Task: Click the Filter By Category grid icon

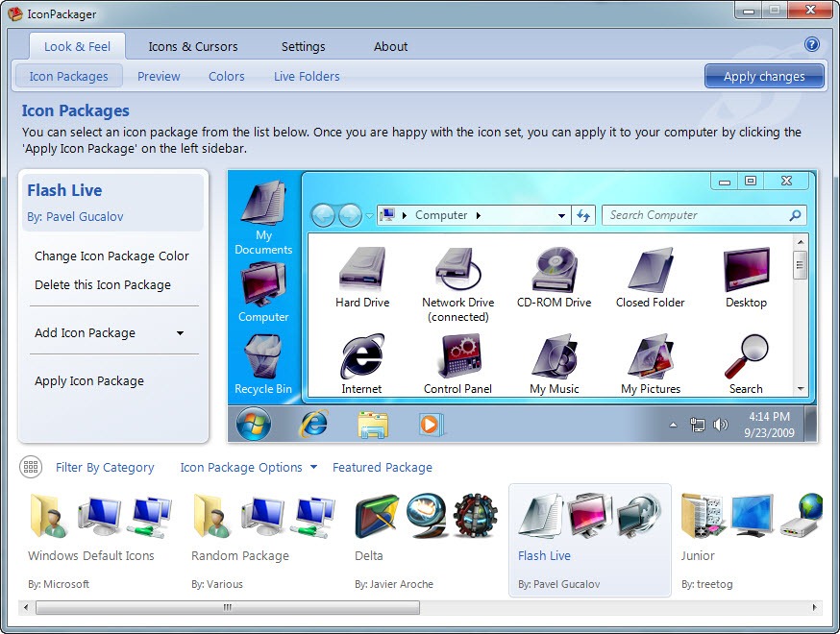Action: 32,467
